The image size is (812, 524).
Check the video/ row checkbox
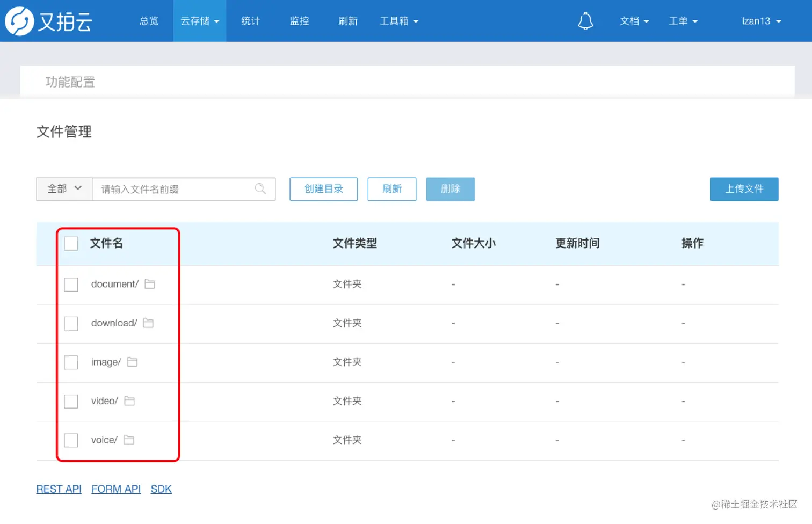71,401
